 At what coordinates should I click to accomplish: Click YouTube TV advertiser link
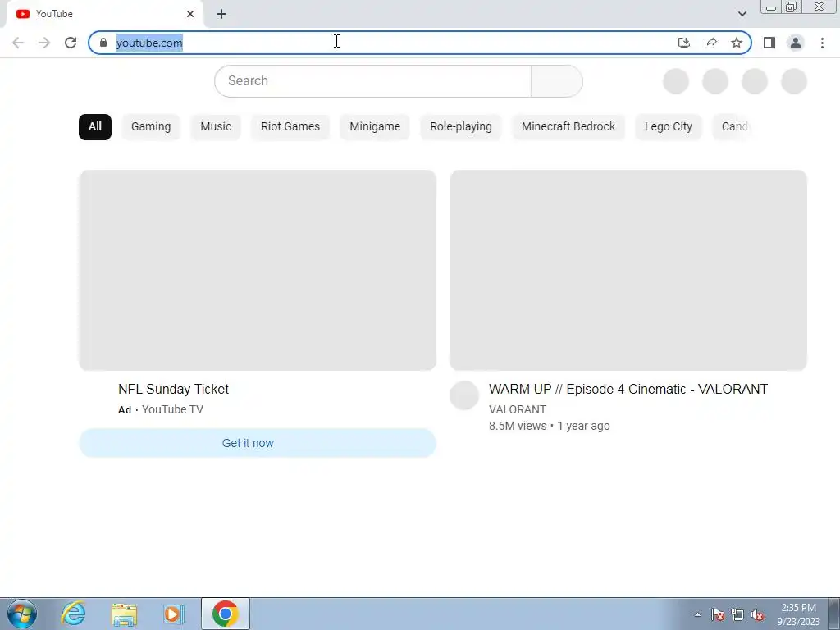172,410
